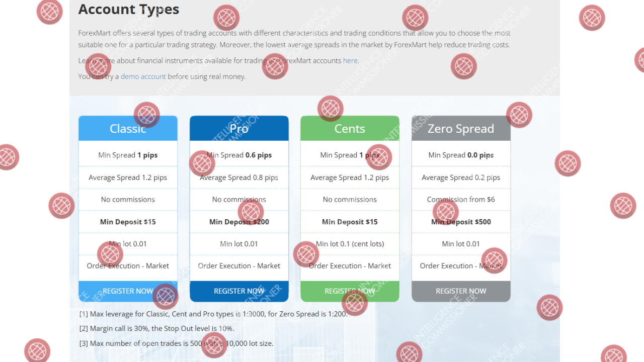Screen dimensions: 644x362
Task: Select the Zero Spread card header
Action: coord(461,128)
